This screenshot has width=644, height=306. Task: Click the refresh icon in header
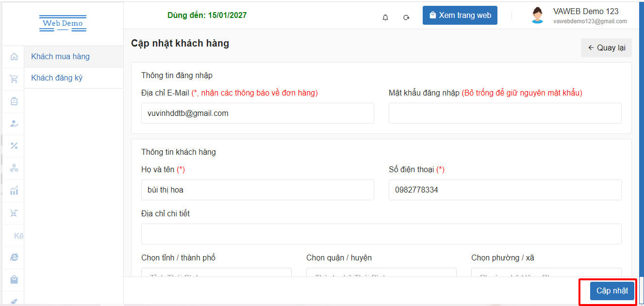pyautogui.click(x=406, y=17)
